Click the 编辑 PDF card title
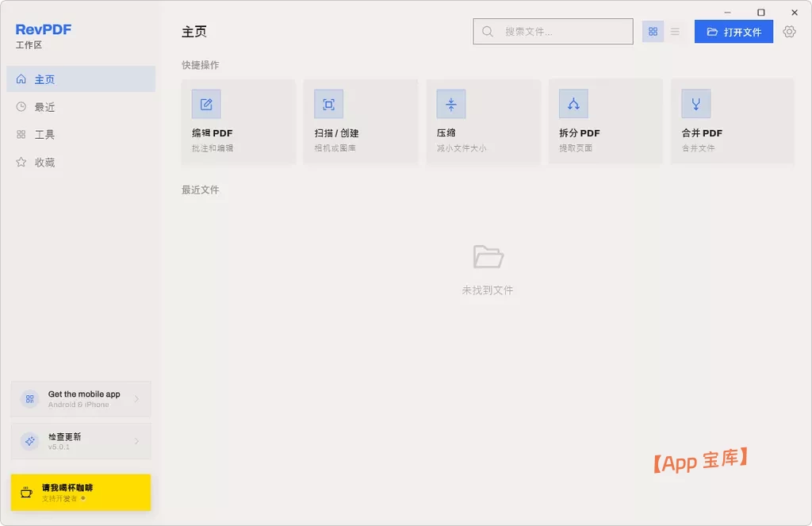The image size is (812, 526). coord(213,133)
